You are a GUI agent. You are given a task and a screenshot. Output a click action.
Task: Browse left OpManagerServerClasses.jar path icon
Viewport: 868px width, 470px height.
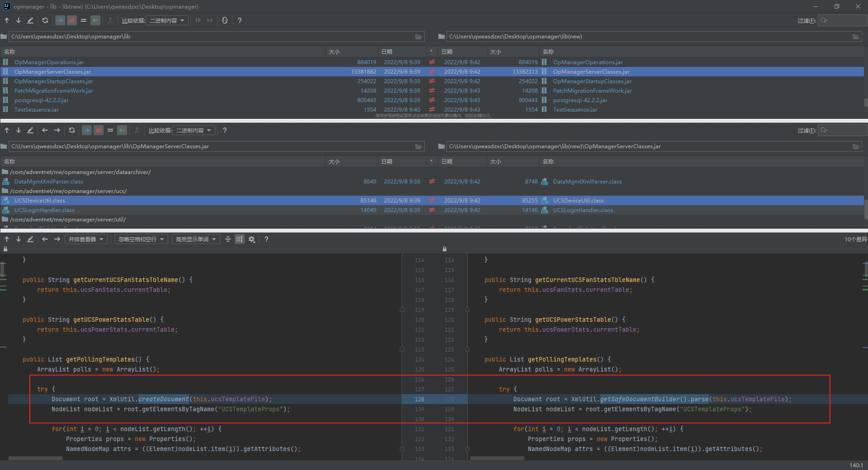tap(418, 146)
